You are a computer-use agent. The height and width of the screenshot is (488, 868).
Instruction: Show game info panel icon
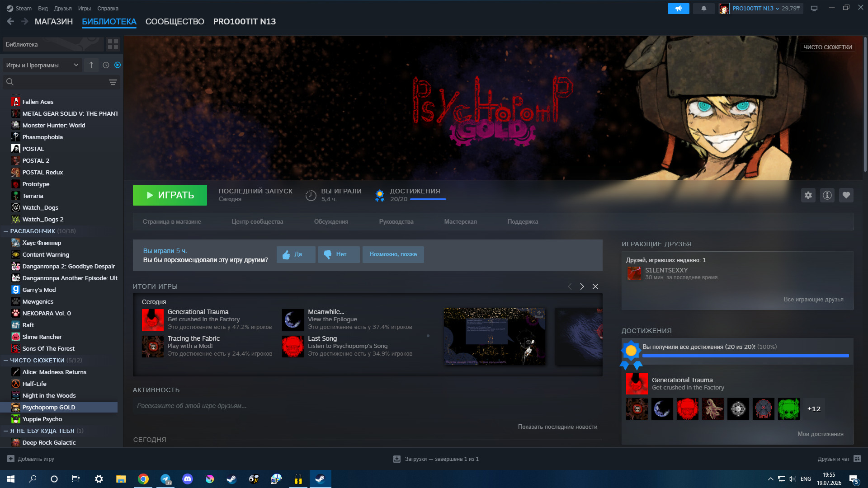(827, 195)
